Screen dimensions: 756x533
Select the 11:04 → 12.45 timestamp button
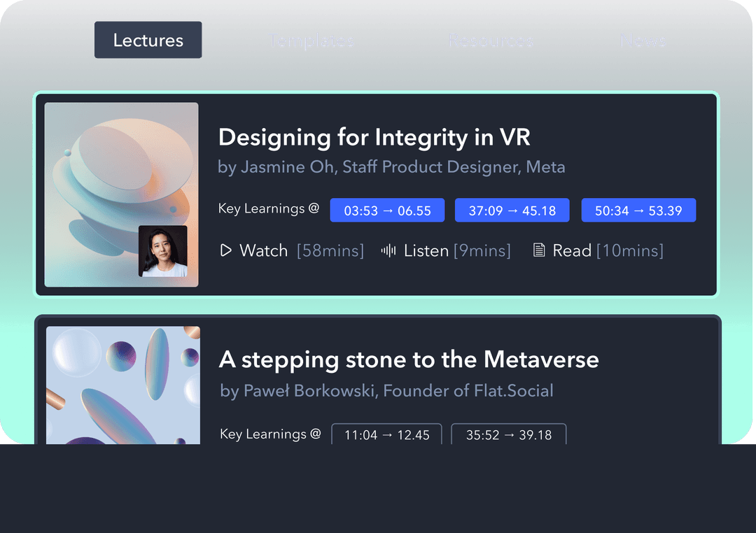[386, 434]
